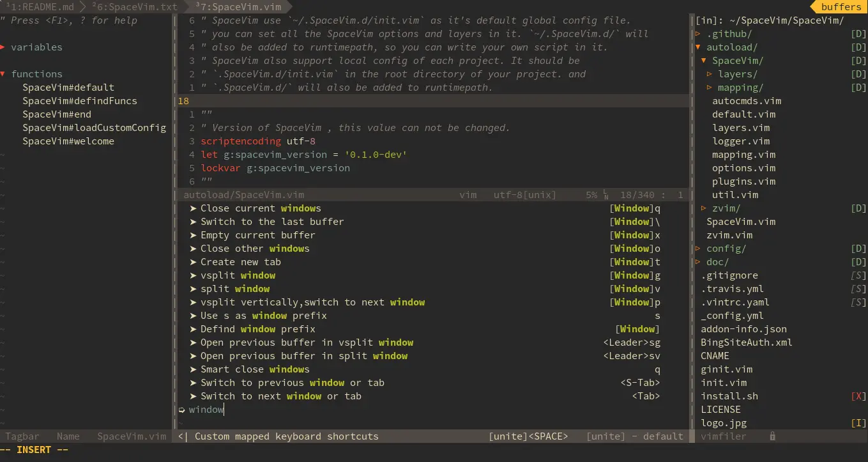This screenshot has height=462, width=868.
Task: Select 'Close other windows' entry
Action: point(425,249)
